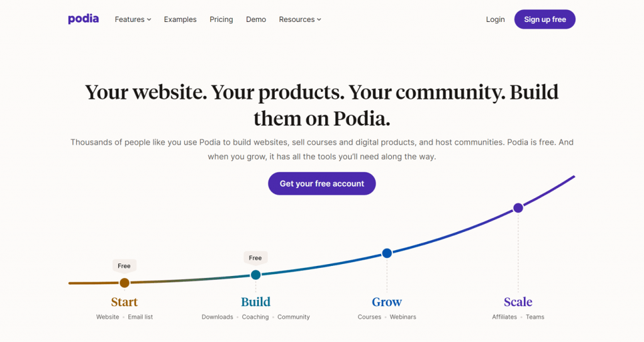644x342 pixels.
Task: Click the Scale heading
Action: click(x=518, y=302)
